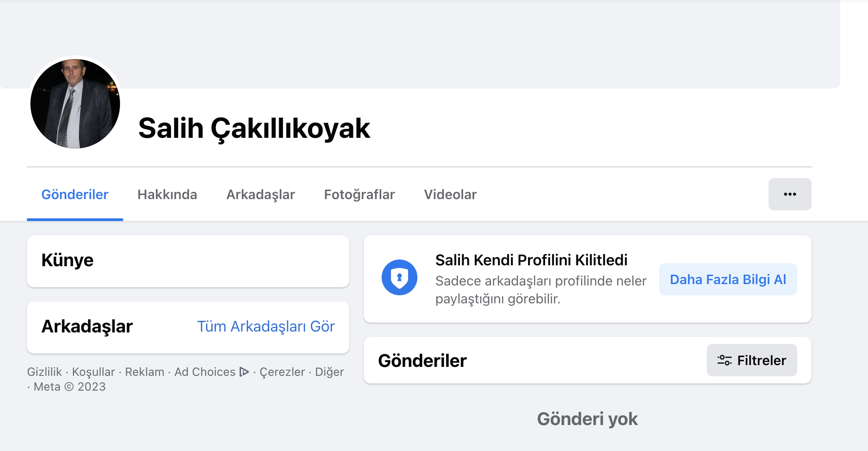Go to the Fotoğraflar tab
This screenshot has height=451, width=868.
[x=359, y=195]
